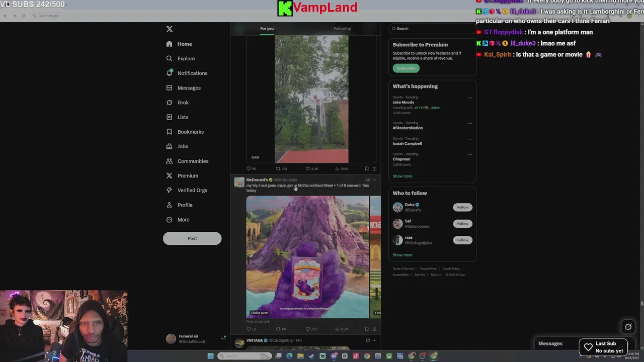Click the X logo in the sidebar

coord(170,29)
